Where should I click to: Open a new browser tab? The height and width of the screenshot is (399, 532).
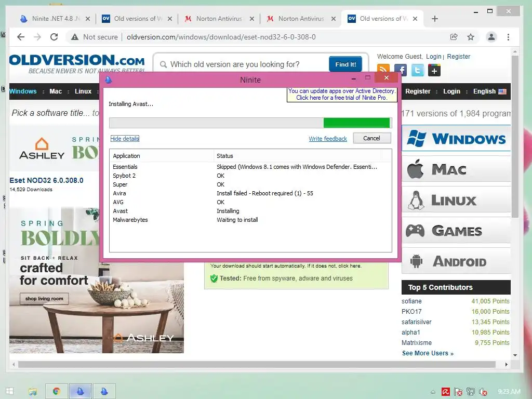tap(435, 19)
